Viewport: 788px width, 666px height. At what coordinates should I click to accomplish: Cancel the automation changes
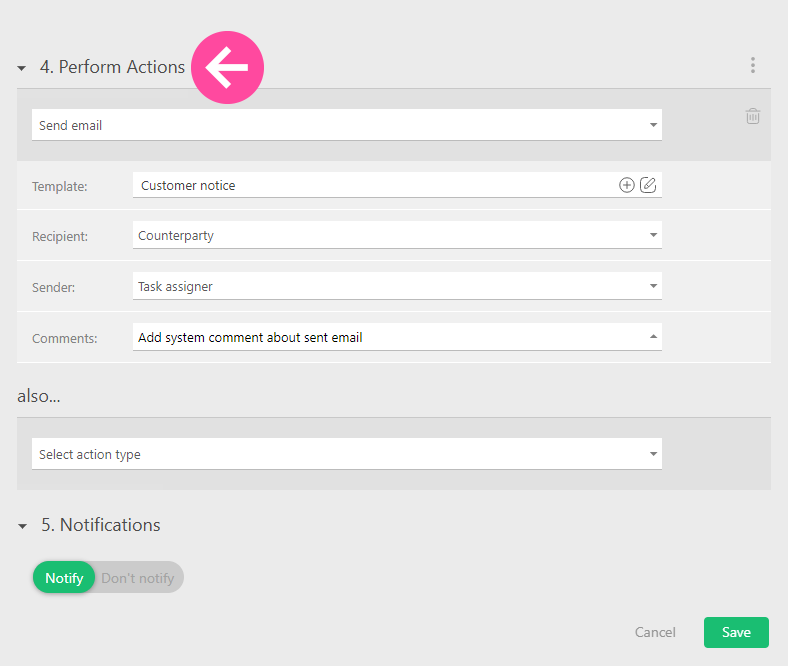click(655, 632)
